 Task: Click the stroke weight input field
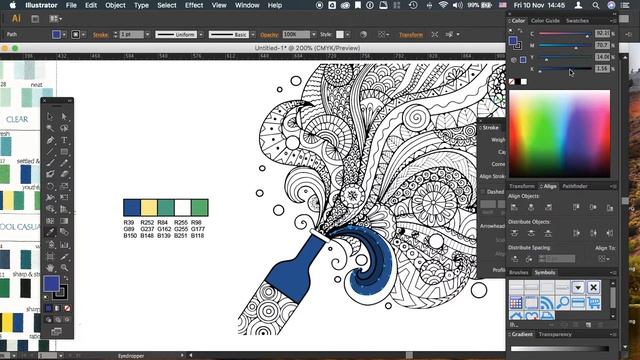tap(132, 35)
